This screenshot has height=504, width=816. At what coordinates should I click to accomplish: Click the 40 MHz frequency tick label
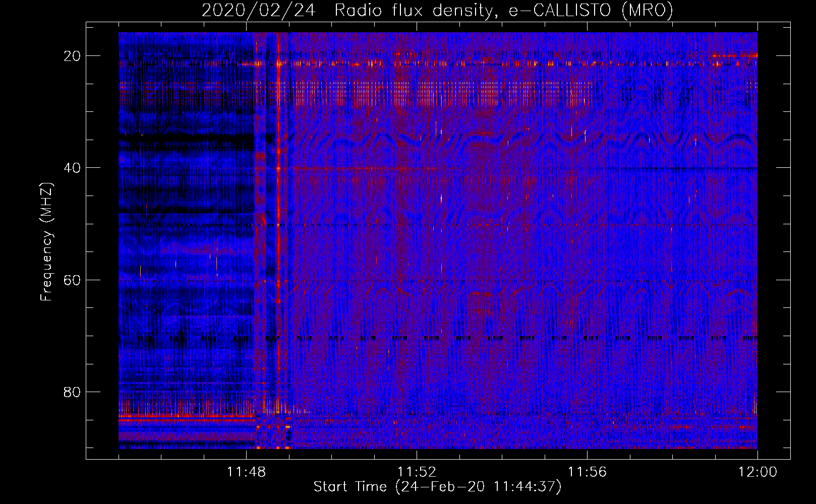(72, 168)
